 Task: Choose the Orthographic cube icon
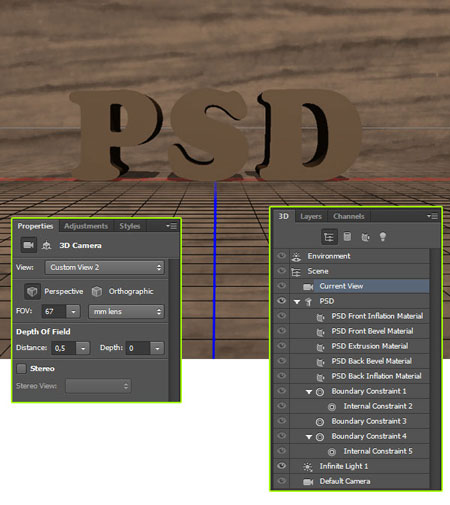click(97, 292)
